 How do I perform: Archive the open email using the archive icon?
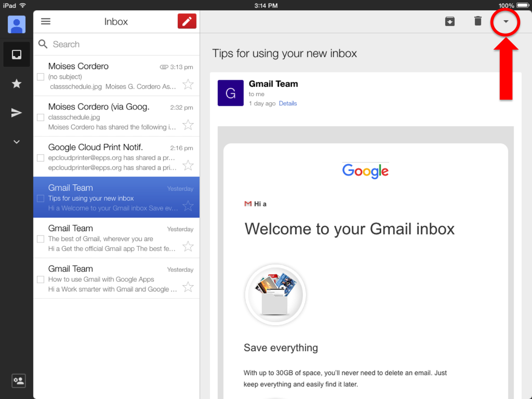(450, 21)
